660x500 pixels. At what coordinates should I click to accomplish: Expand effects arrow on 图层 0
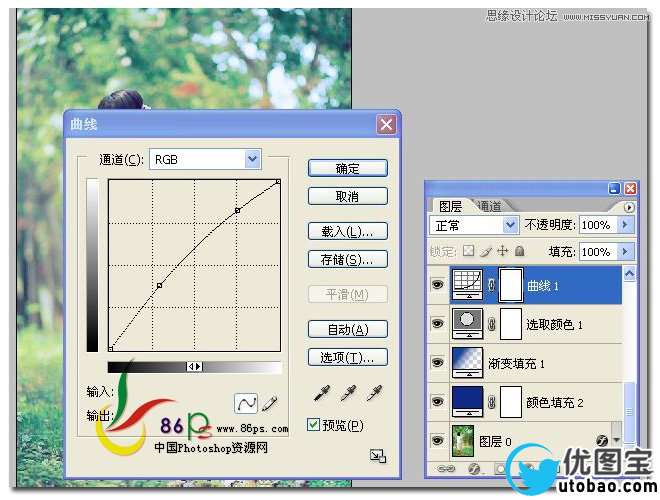coord(616,440)
